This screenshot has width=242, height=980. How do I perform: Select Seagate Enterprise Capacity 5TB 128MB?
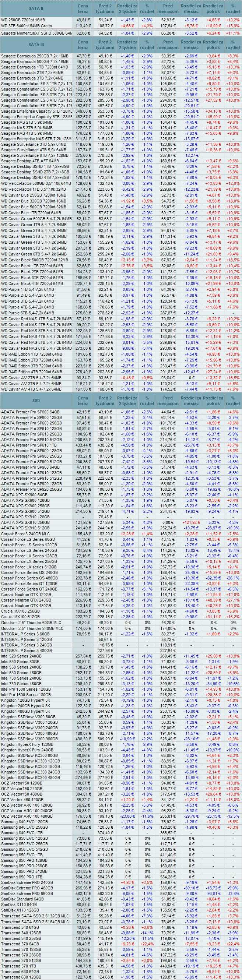pyautogui.click(x=36, y=111)
